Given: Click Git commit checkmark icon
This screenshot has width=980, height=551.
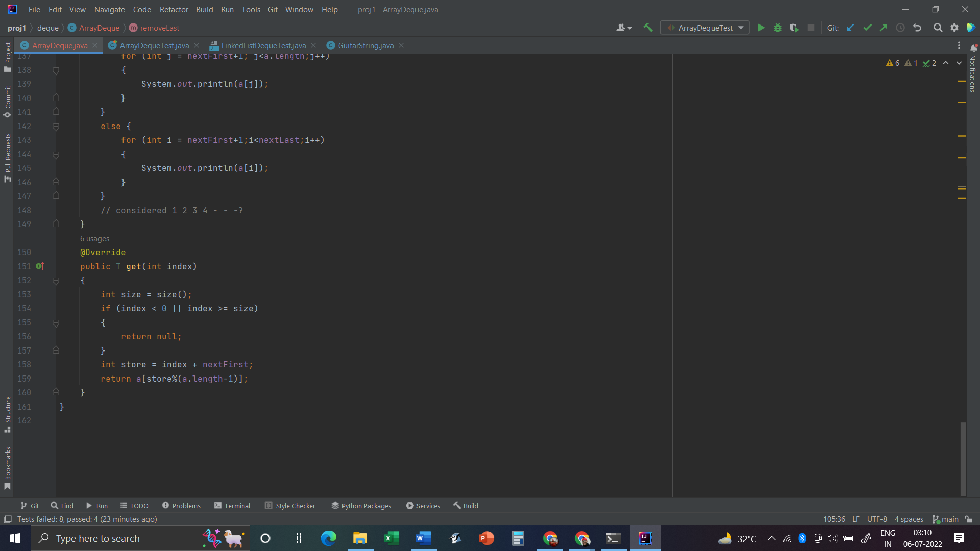Looking at the screenshot, I should [x=867, y=28].
